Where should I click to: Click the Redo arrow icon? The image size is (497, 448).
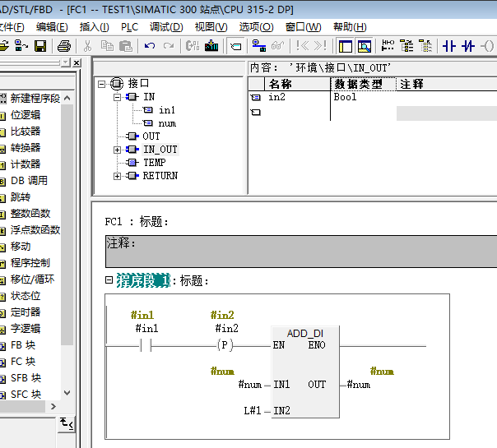pos(169,46)
